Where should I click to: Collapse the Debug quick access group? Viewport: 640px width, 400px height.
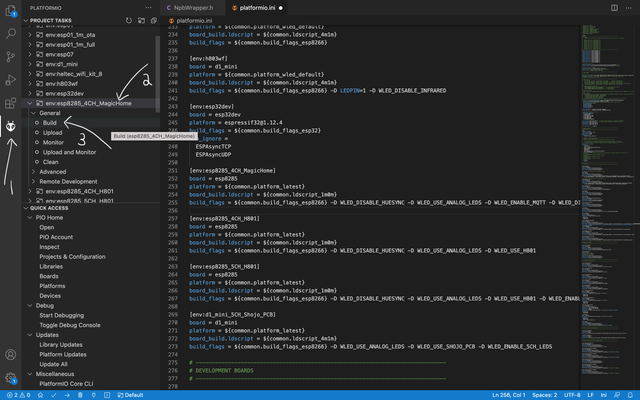[x=30, y=306]
